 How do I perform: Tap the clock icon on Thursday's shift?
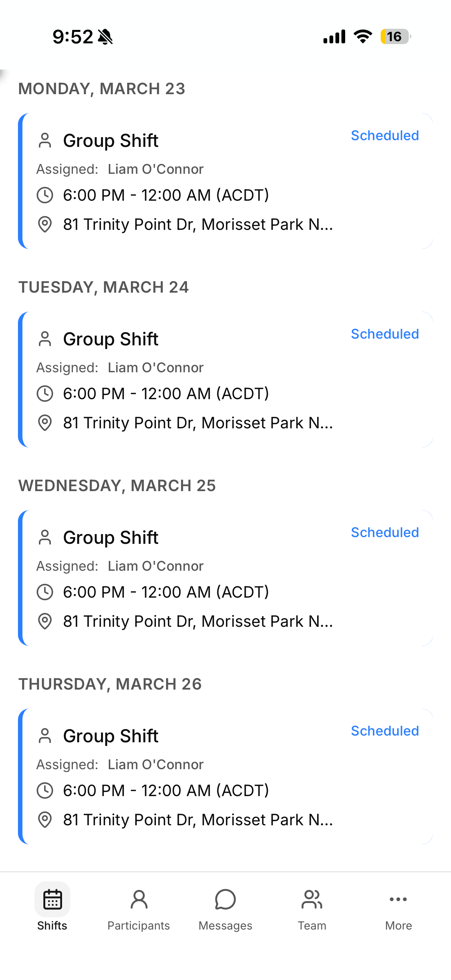[x=45, y=790]
